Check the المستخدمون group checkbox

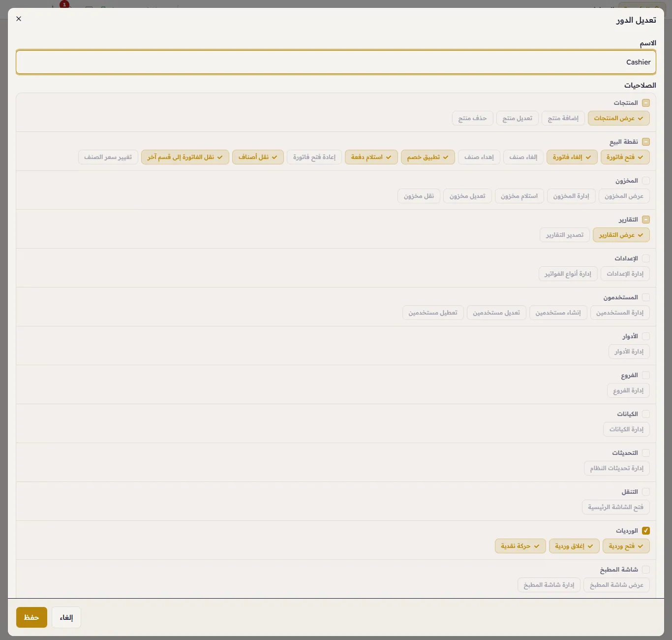pyautogui.click(x=646, y=297)
